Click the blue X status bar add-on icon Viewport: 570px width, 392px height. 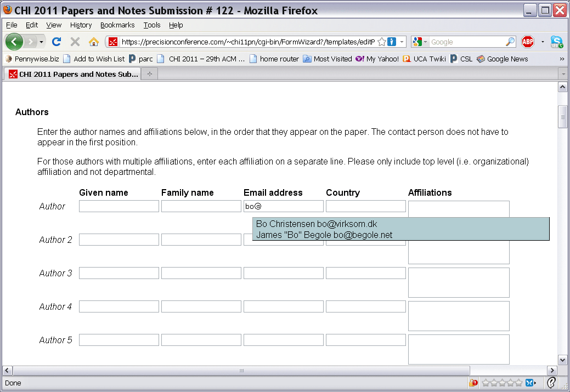(531, 383)
